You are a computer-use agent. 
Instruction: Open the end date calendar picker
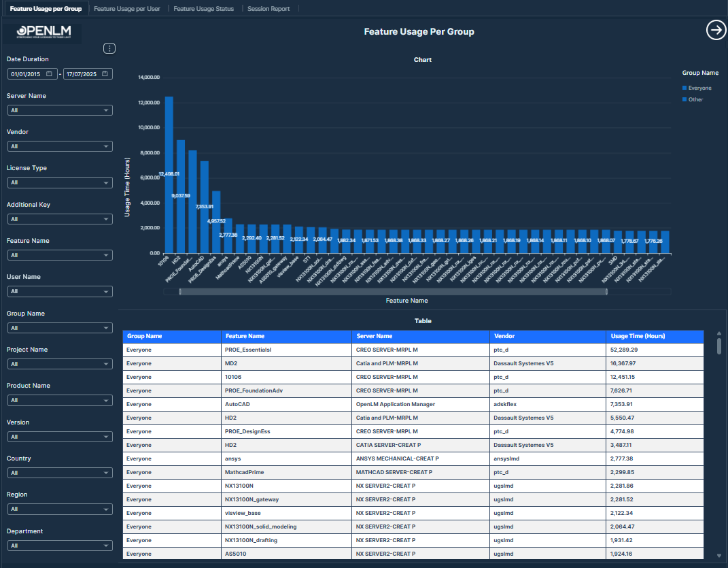click(105, 73)
